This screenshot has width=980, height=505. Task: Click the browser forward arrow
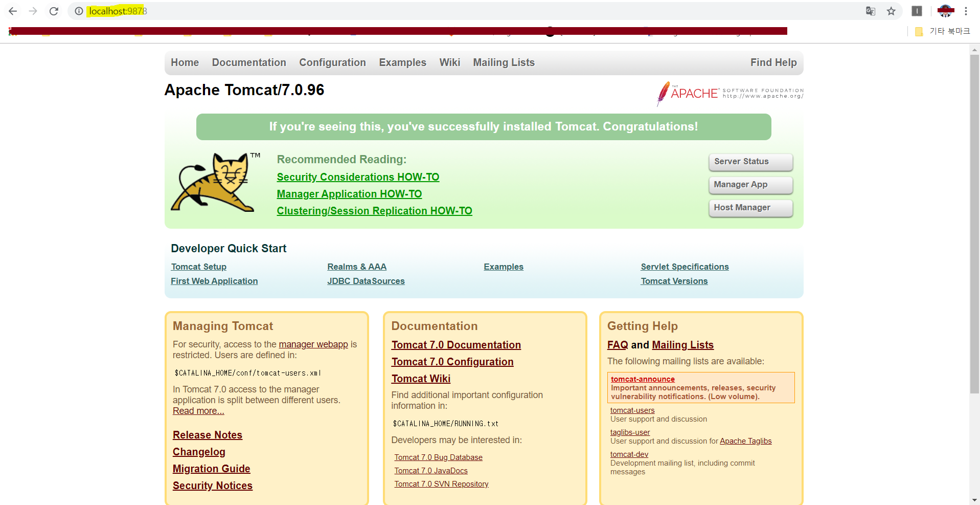click(33, 11)
